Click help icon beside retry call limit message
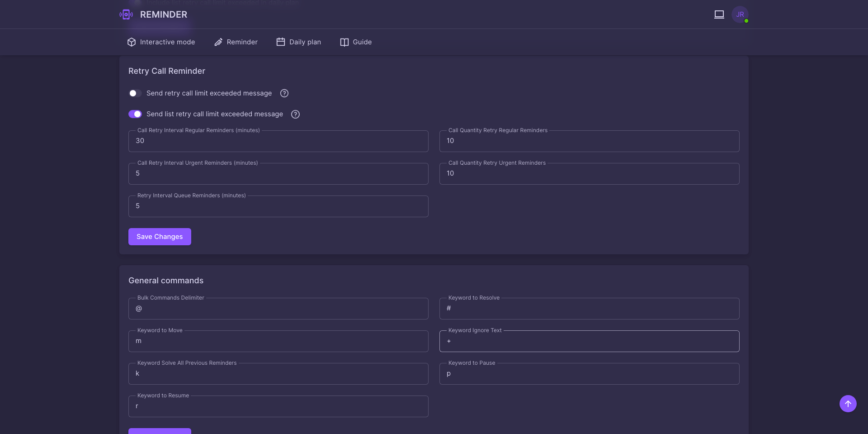The height and width of the screenshot is (434, 868). click(x=284, y=93)
